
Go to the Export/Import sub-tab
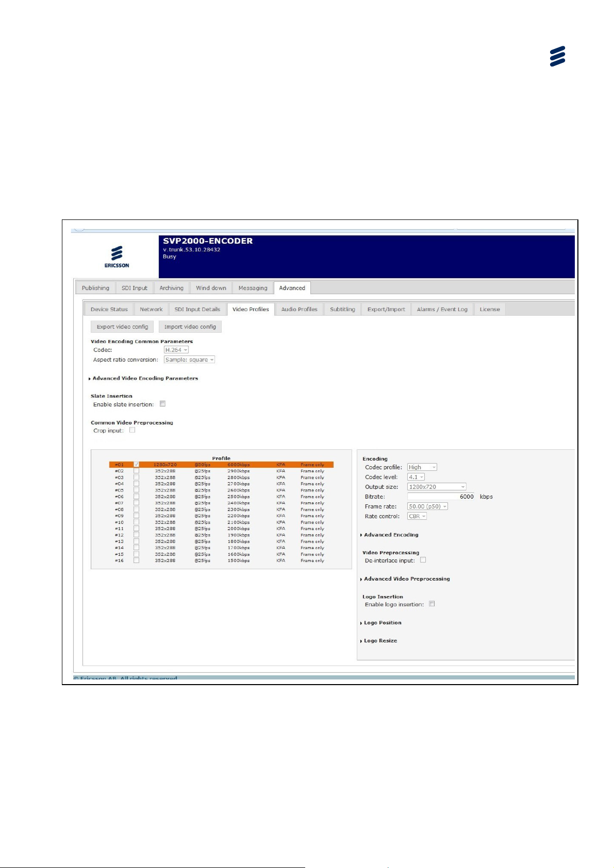(386, 309)
